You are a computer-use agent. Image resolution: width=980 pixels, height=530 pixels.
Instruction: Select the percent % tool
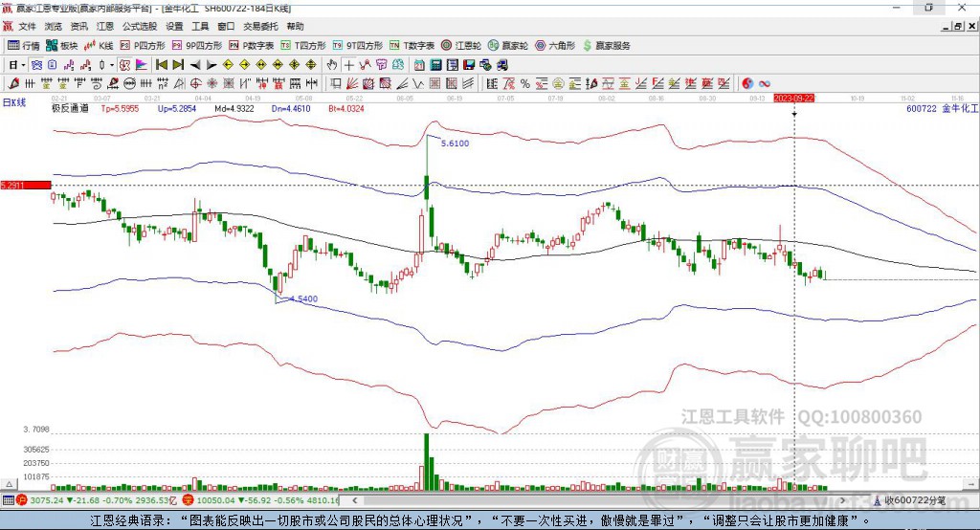(525, 84)
